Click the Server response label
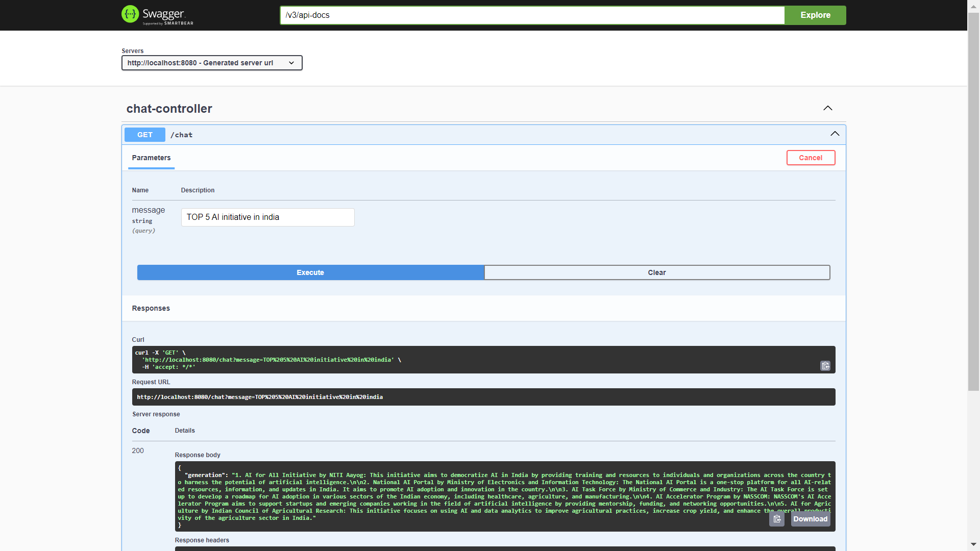 156,414
